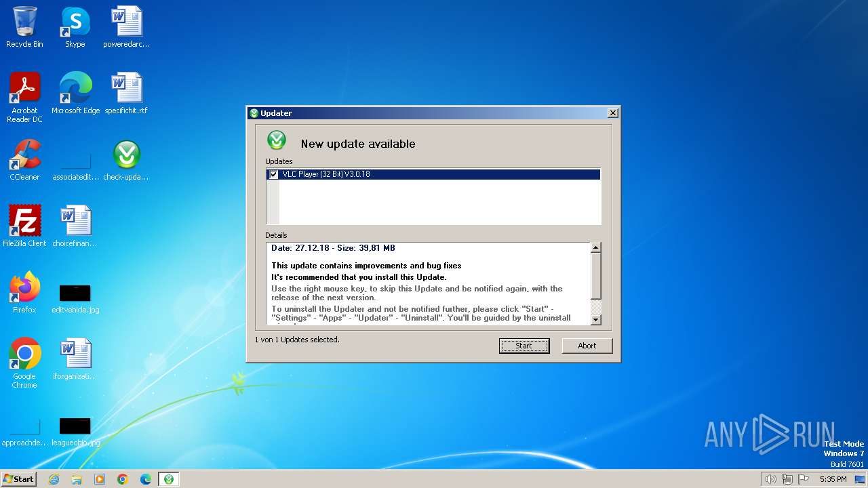
Task: Select the iforganizati Word document
Action: (x=75, y=359)
